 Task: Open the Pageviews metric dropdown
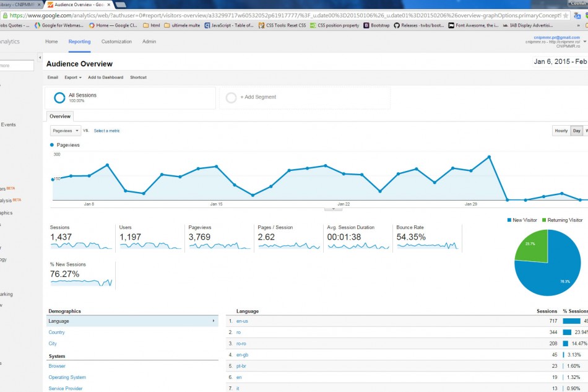click(66, 131)
